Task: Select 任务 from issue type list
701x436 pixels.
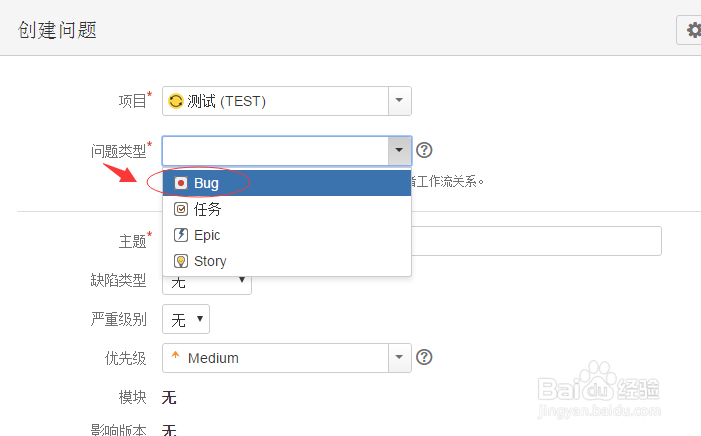Action: pyautogui.click(x=287, y=209)
